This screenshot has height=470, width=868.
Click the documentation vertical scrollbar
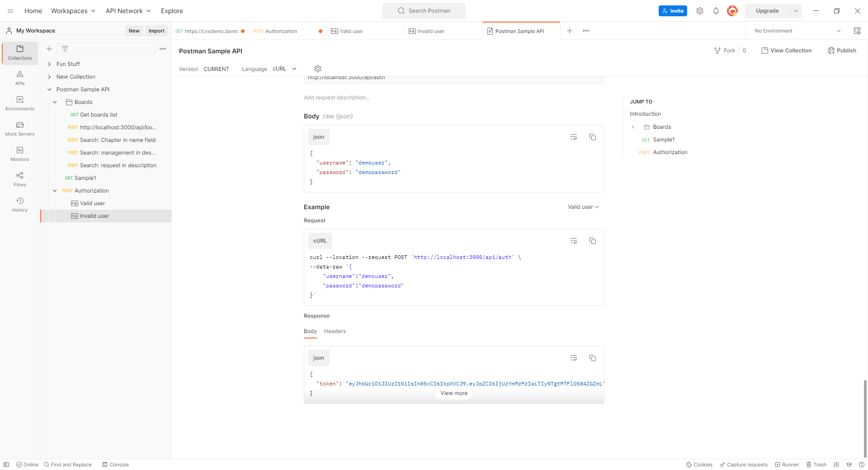[x=865, y=418]
